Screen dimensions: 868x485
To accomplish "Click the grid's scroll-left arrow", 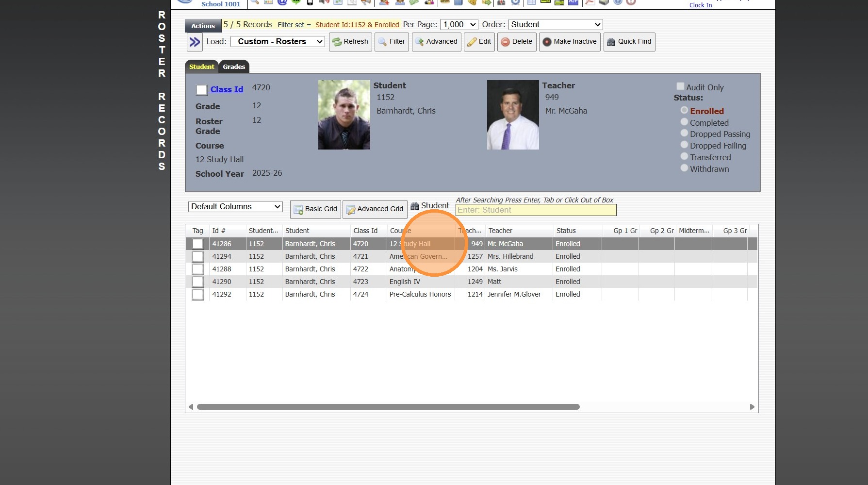I will coord(191,407).
